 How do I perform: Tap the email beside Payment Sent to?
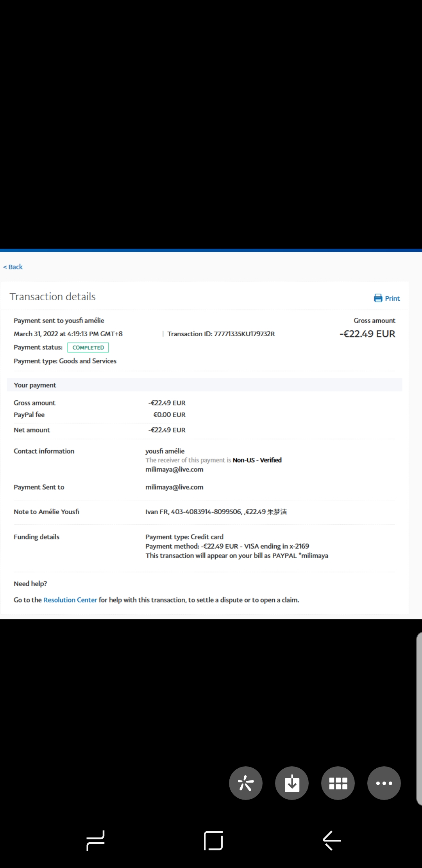pyautogui.click(x=174, y=487)
